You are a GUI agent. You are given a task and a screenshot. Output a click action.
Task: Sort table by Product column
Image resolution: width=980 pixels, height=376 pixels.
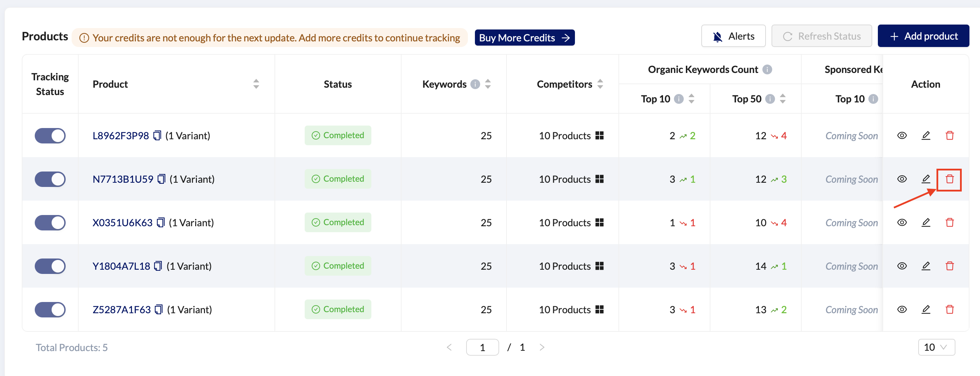pos(256,84)
